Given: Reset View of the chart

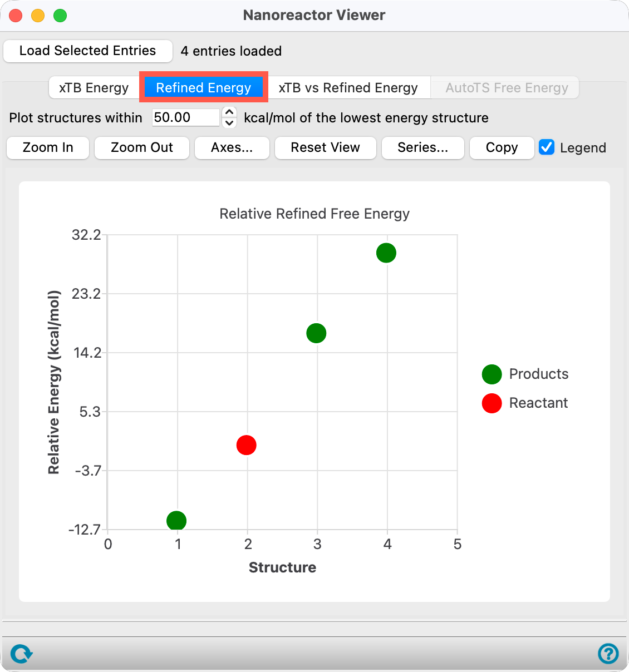Looking at the screenshot, I should pyautogui.click(x=326, y=148).
